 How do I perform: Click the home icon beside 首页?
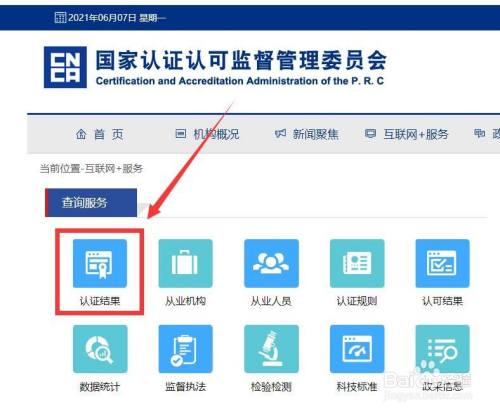coord(81,134)
